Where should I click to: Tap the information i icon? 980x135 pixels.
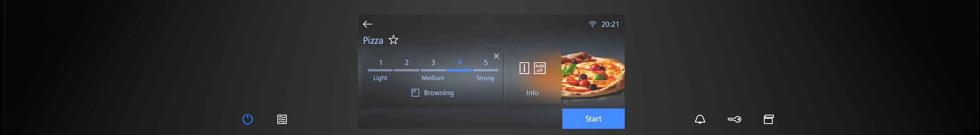(524, 68)
